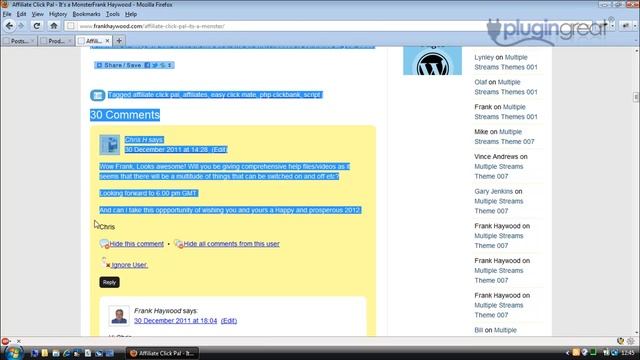Screen dimensions: 640x360
Task: Click the Ignore User link
Action: [x=129, y=265]
